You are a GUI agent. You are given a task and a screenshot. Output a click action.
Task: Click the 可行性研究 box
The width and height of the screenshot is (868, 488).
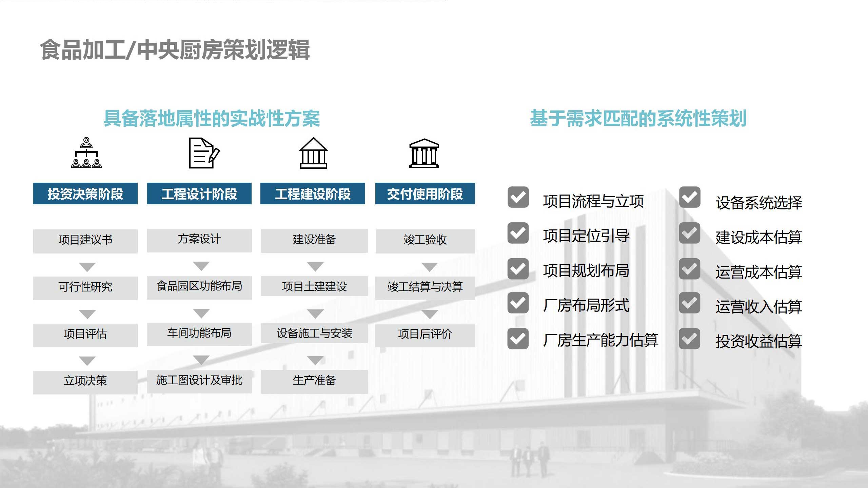pos(85,287)
